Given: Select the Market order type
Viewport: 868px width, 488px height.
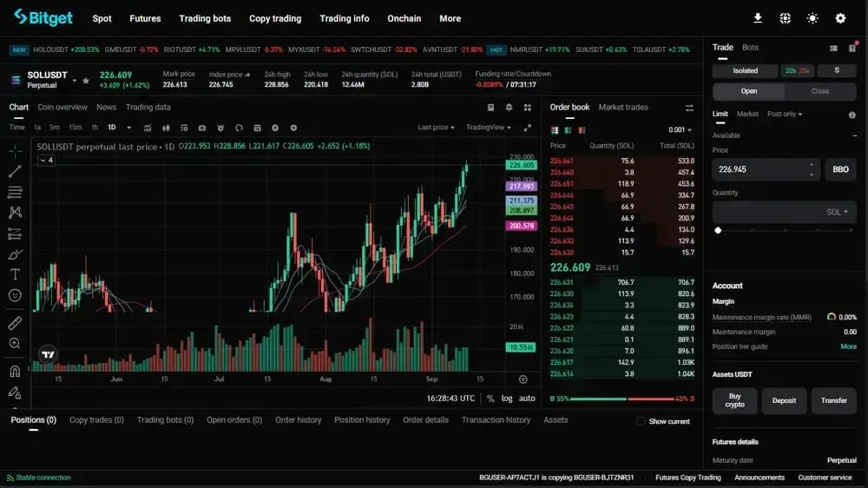Looking at the screenshot, I should click(x=747, y=114).
